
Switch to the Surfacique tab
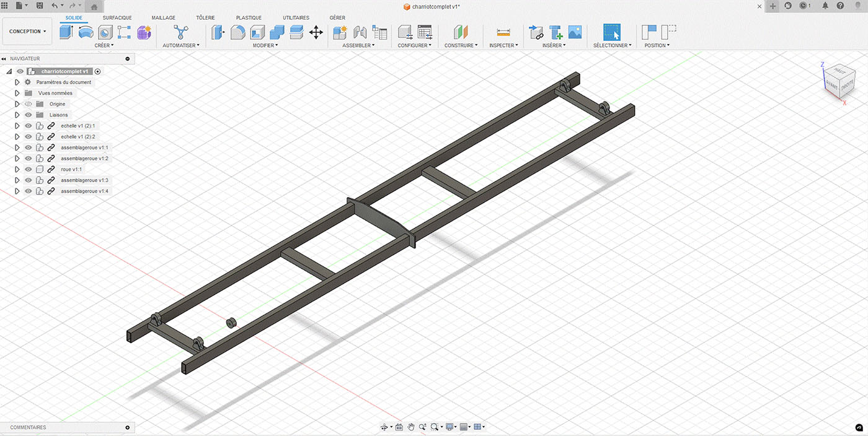(x=117, y=17)
